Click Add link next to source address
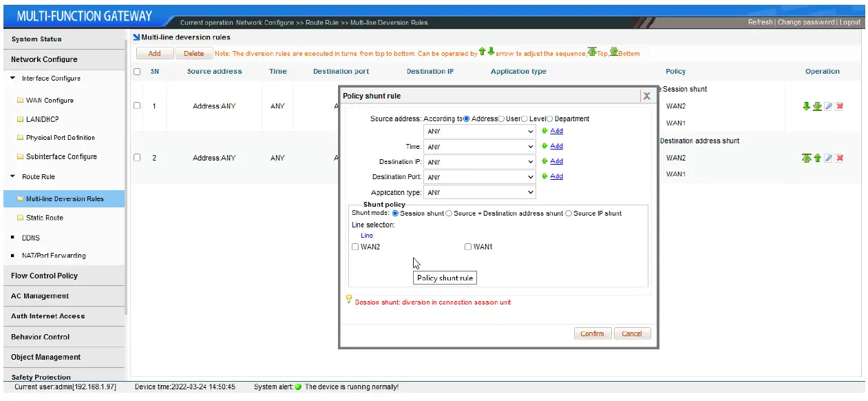This screenshot has width=868, height=401. coord(556,131)
